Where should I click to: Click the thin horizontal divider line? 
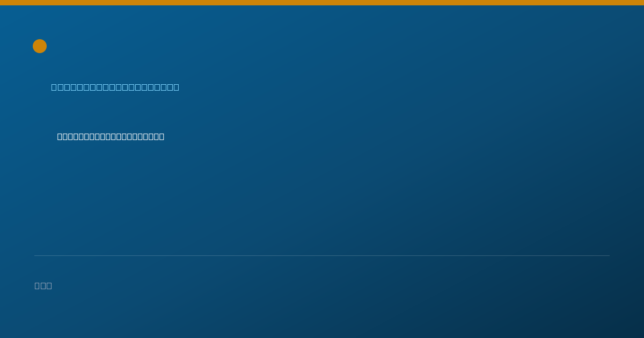(322, 255)
